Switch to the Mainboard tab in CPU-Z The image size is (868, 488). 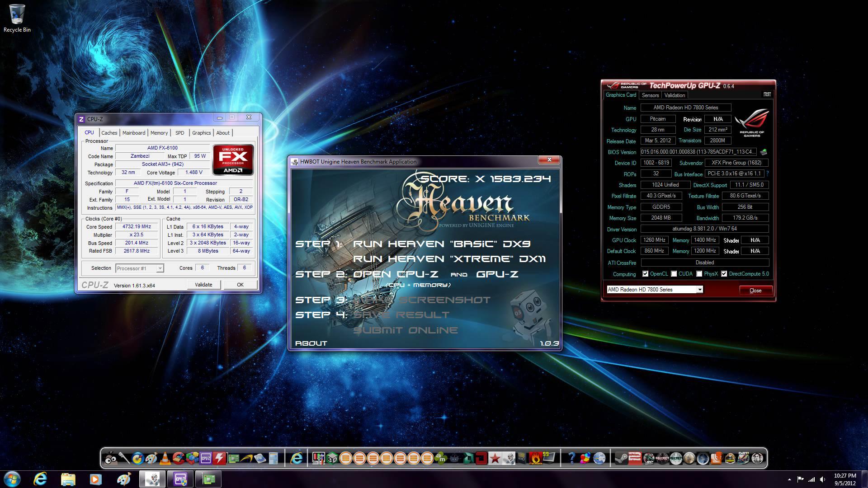(134, 133)
